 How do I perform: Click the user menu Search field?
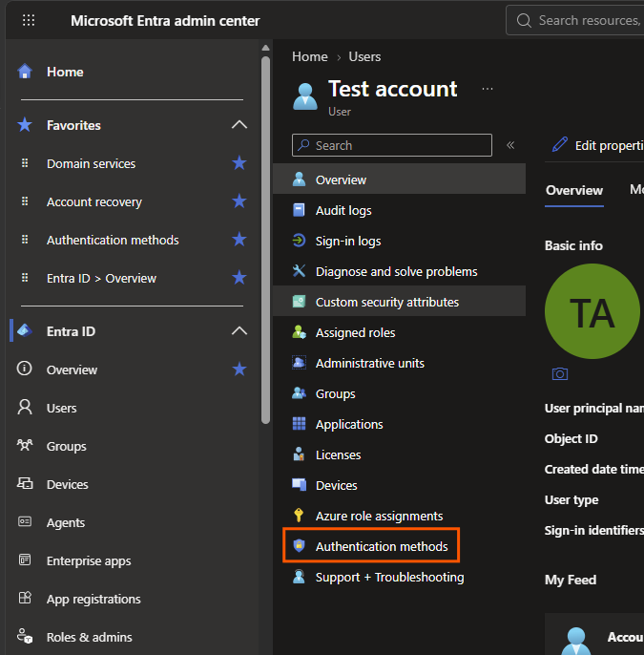pos(392,145)
